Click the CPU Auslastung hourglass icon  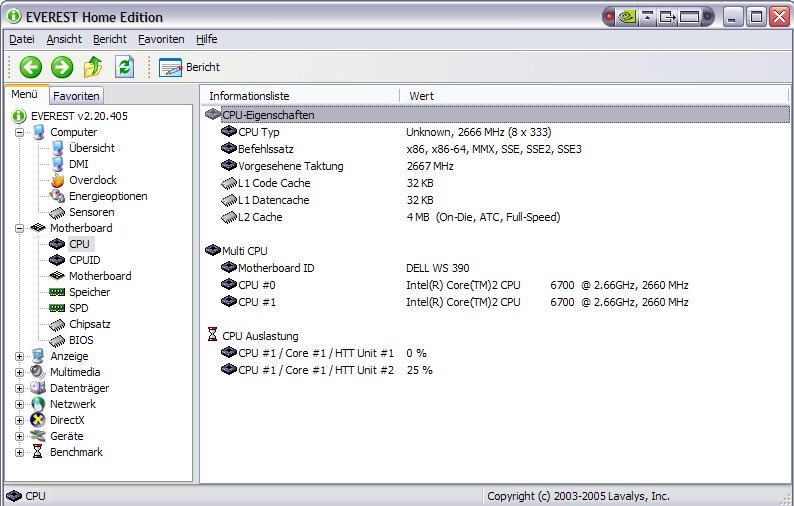pyautogui.click(x=213, y=335)
